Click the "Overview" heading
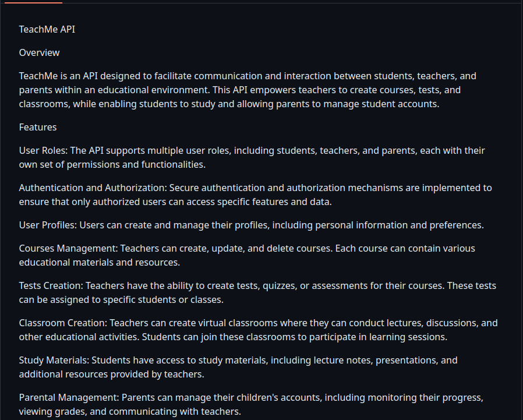 (x=39, y=52)
